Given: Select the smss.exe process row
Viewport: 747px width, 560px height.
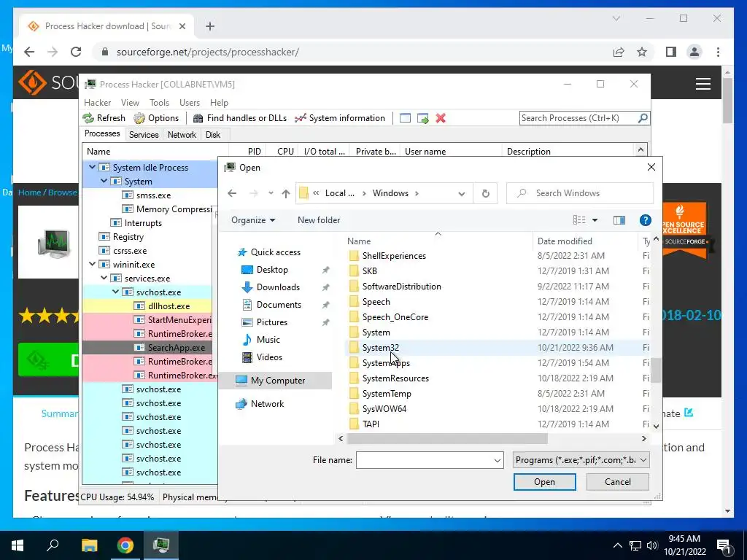Looking at the screenshot, I should tap(150, 195).
